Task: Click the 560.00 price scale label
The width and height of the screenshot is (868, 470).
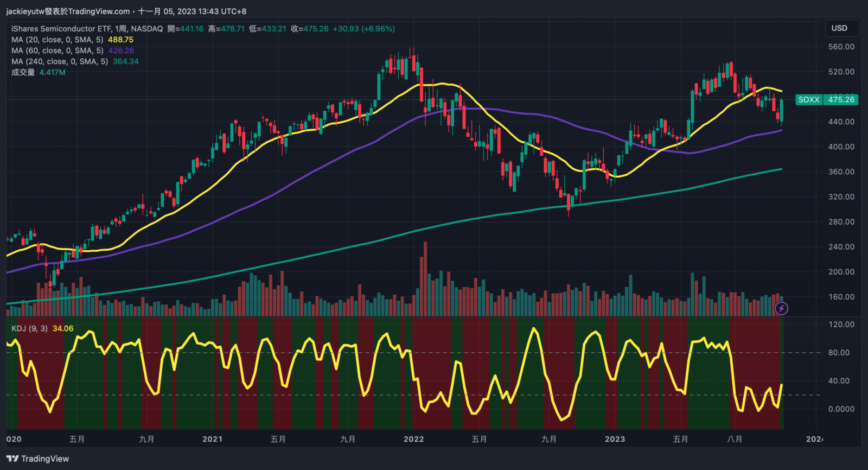Action: pos(841,47)
